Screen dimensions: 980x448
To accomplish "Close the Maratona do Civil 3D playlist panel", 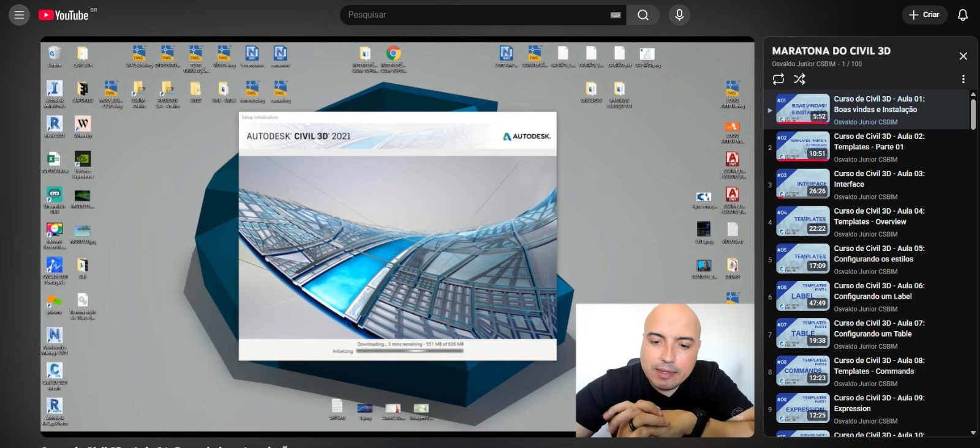I will 963,56.
